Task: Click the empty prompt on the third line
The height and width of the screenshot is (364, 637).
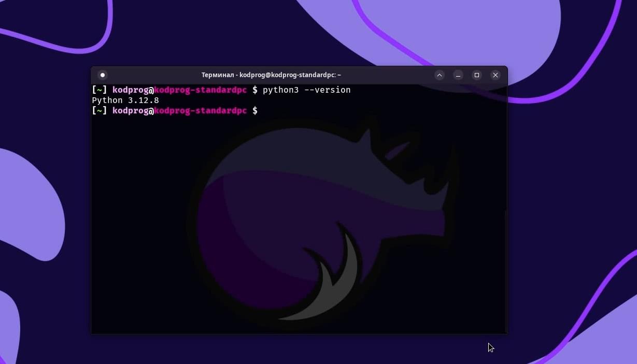Action: coord(175,111)
